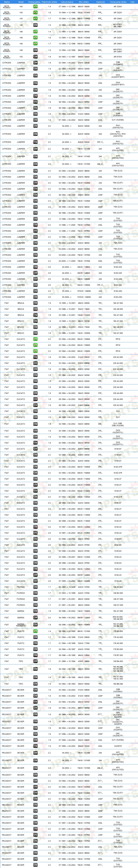
Task: Click the ON diesel icon in Alfa Romeo 155 row
Action: [x=35, y=57]
